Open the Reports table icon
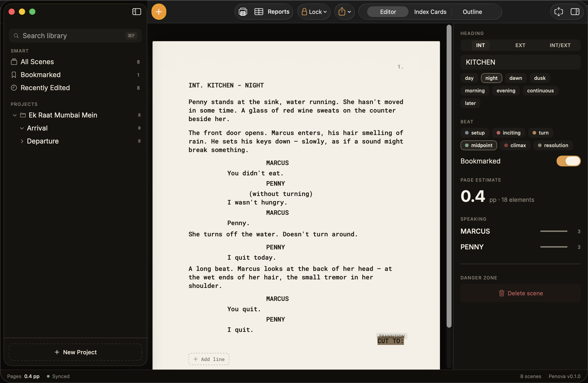 (259, 12)
